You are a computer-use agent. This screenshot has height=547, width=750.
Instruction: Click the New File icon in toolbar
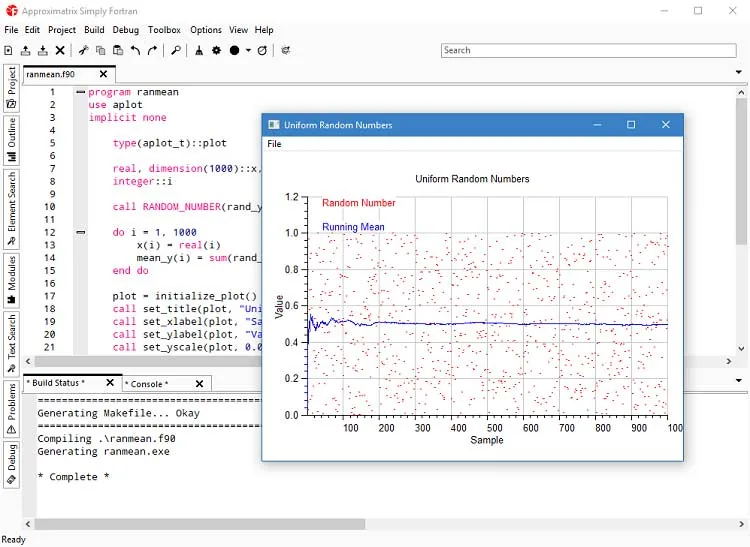pos(8,50)
